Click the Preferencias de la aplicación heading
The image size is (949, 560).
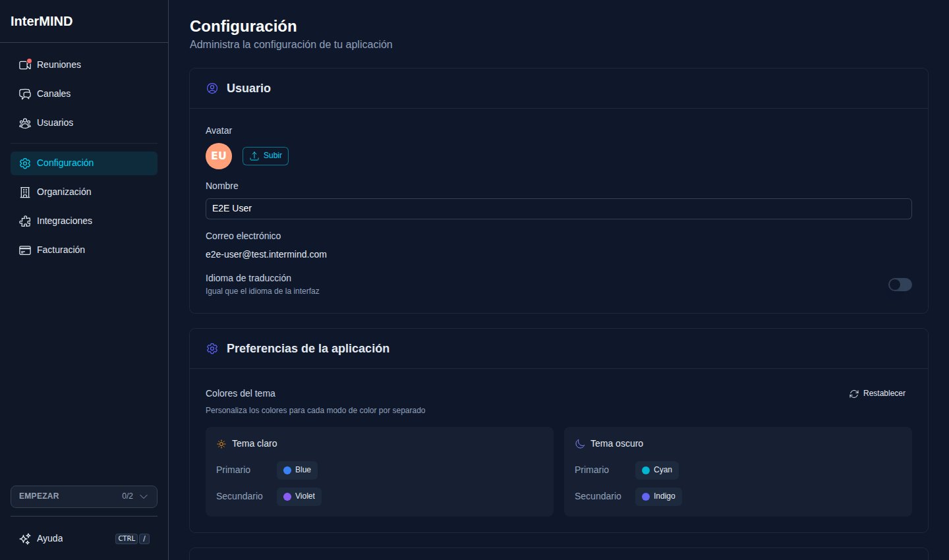[308, 349]
